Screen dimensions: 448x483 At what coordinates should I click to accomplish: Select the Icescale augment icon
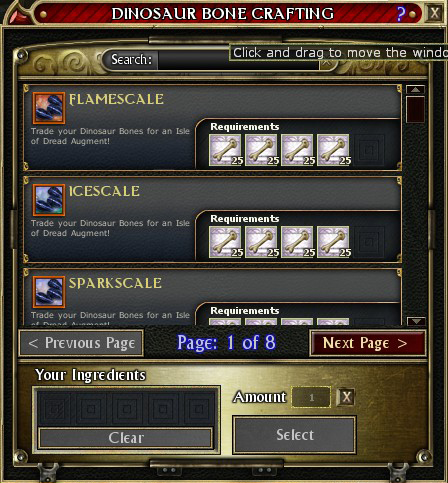click(x=49, y=200)
